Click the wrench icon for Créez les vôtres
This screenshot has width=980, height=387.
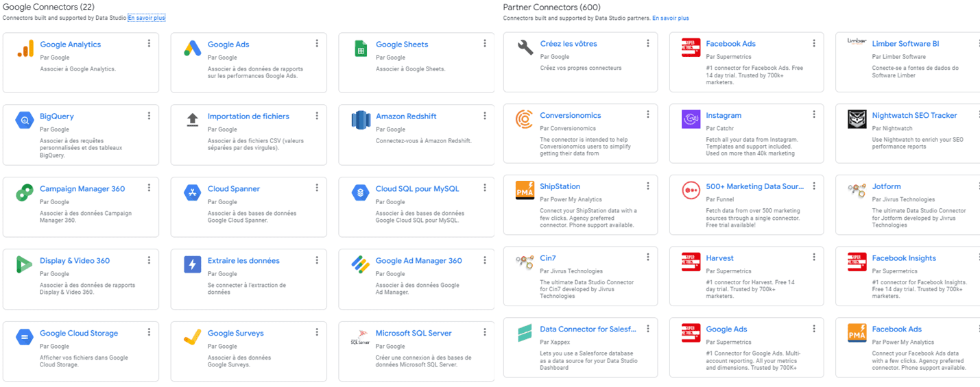pyautogui.click(x=525, y=48)
